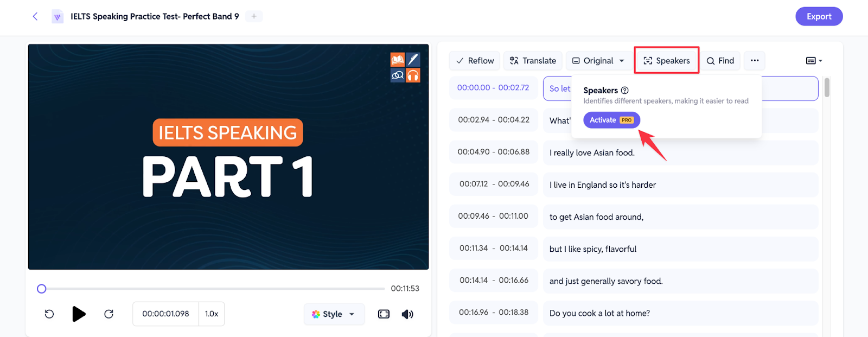
Task: Click the transcript scrollbar
Action: [x=827, y=87]
